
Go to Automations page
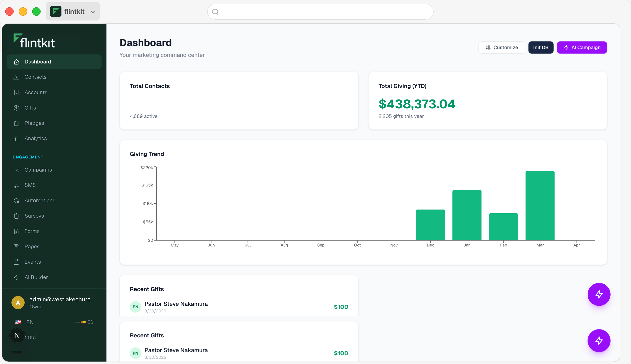click(x=54, y=200)
